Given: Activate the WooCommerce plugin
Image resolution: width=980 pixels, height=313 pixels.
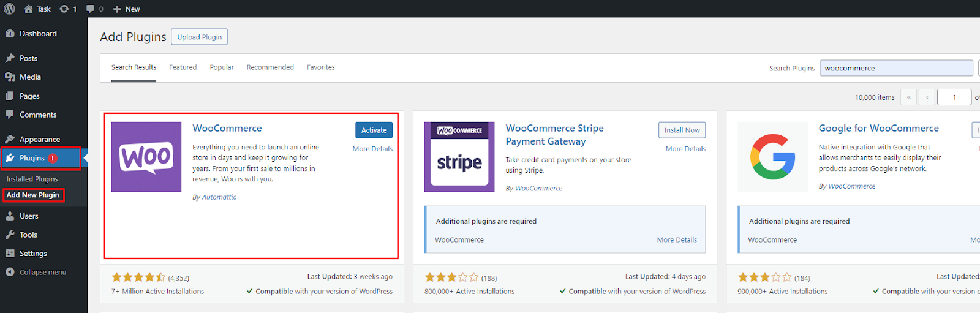Looking at the screenshot, I should (374, 130).
